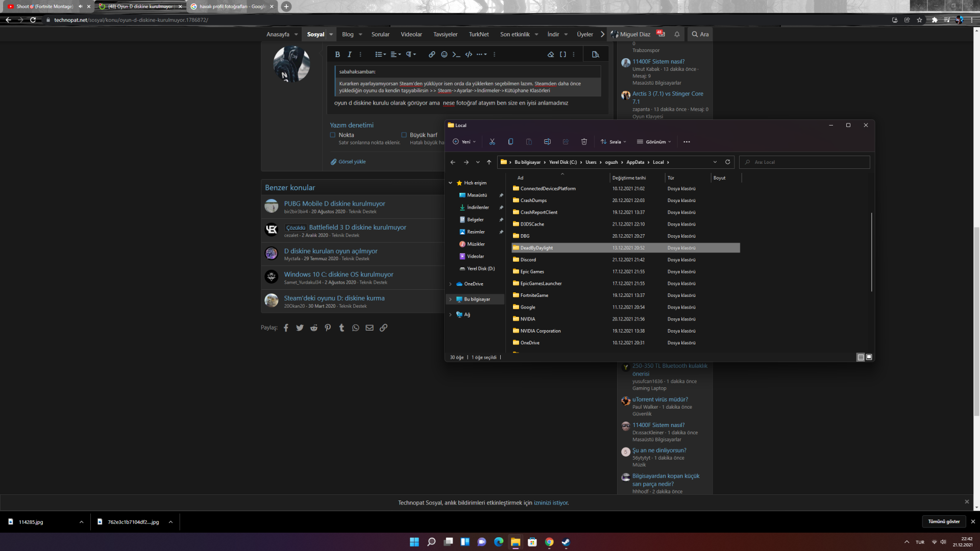980x551 pixels.
Task: Enable the Nokta checkbox
Action: point(333,135)
